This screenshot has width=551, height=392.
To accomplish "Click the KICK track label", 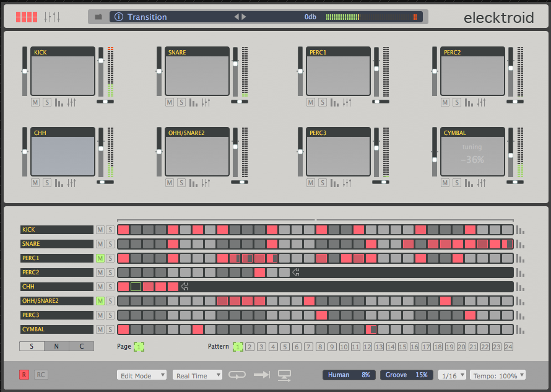I will tap(56, 230).
